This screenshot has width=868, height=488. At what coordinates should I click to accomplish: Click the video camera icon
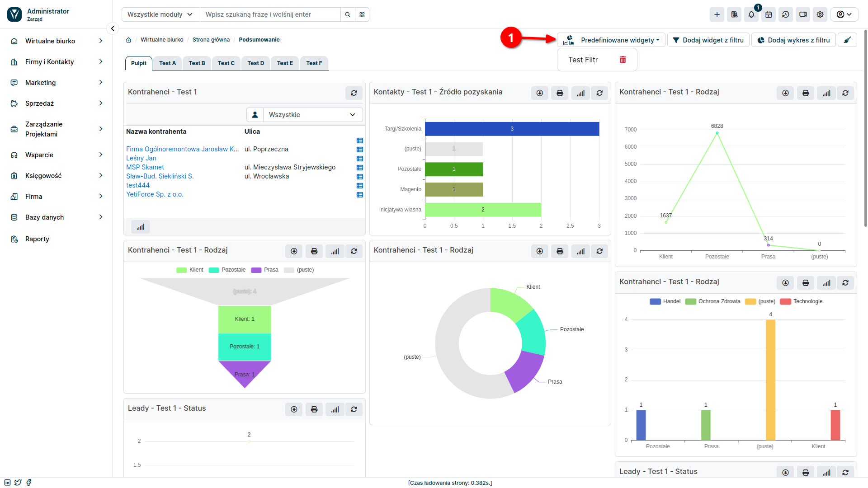point(803,14)
